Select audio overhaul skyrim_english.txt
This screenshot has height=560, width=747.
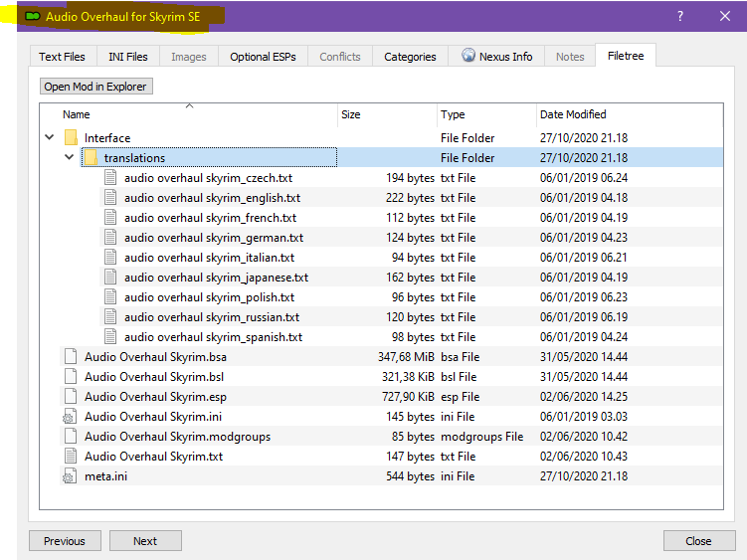(x=213, y=198)
